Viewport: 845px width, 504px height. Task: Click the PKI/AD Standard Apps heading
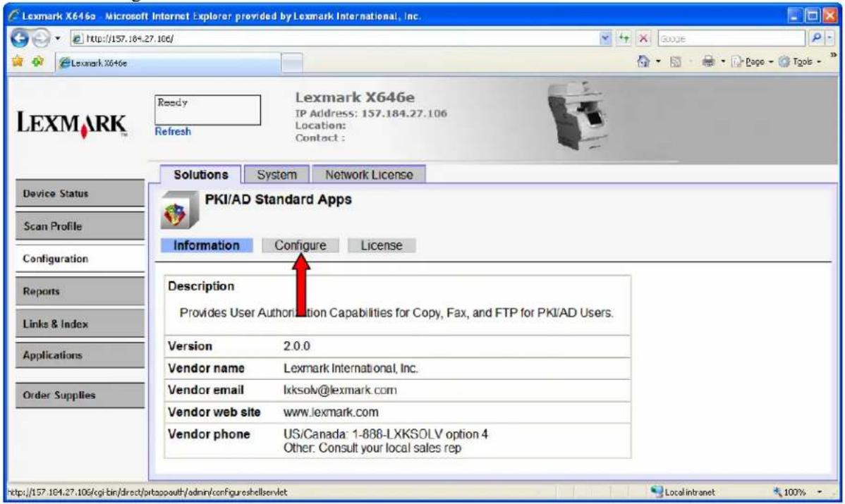pos(278,199)
